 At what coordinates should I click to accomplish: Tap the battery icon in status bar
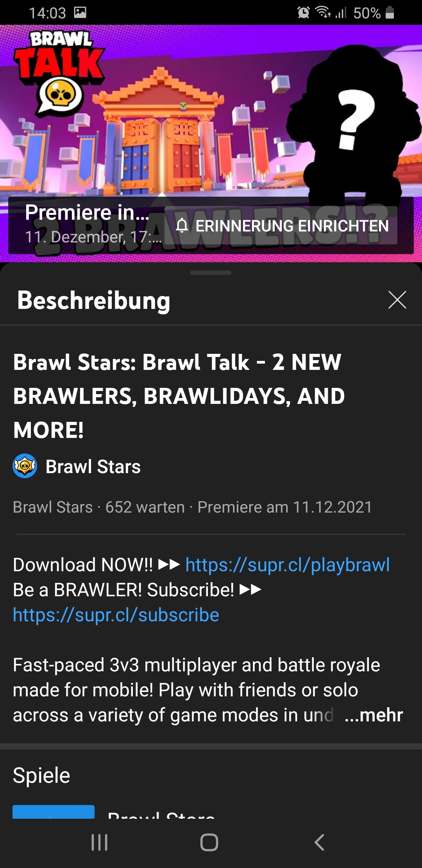tap(390, 13)
